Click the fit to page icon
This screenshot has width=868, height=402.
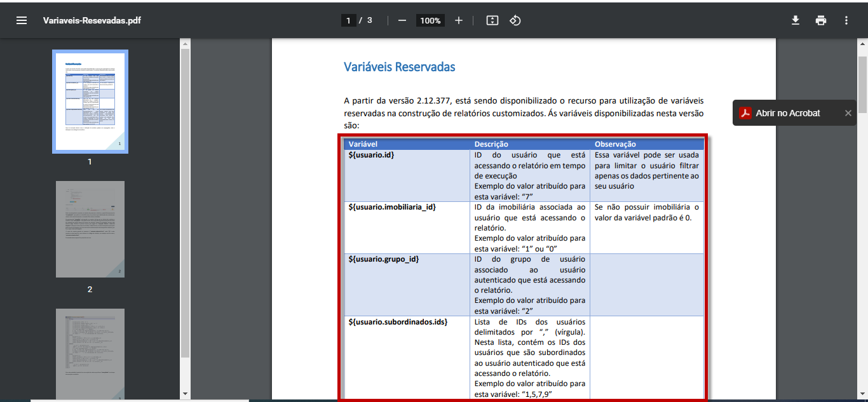click(492, 20)
